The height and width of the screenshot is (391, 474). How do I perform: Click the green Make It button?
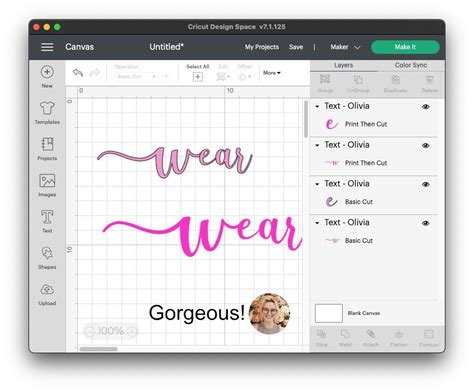405,47
